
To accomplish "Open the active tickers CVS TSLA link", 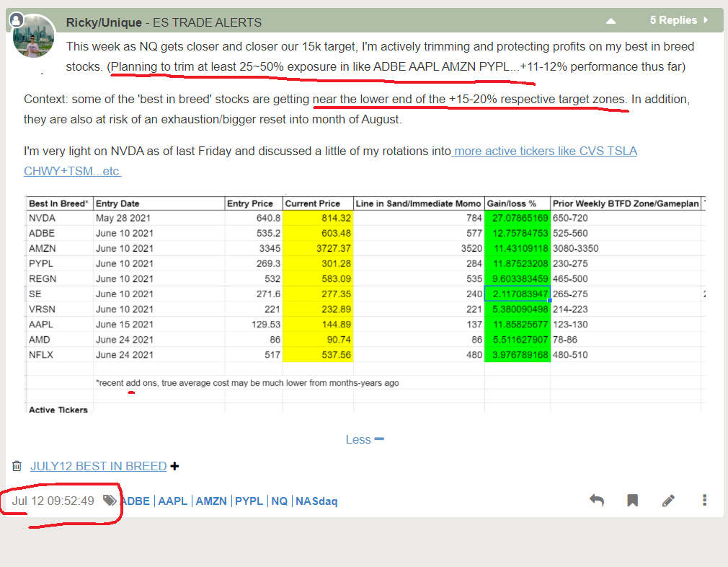I will pyautogui.click(x=546, y=151).
